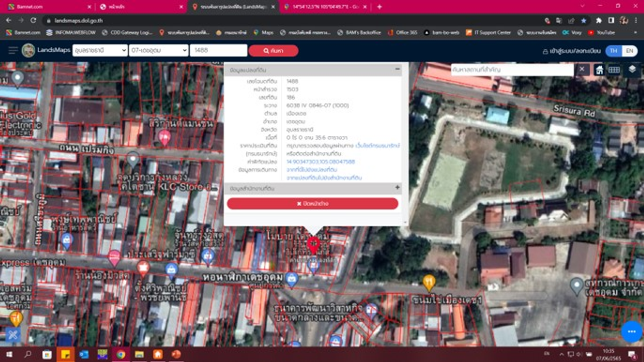Click the Chrome bookmark star icon
The width and height of the screenshot is (644, 362).
click(584, 21)
